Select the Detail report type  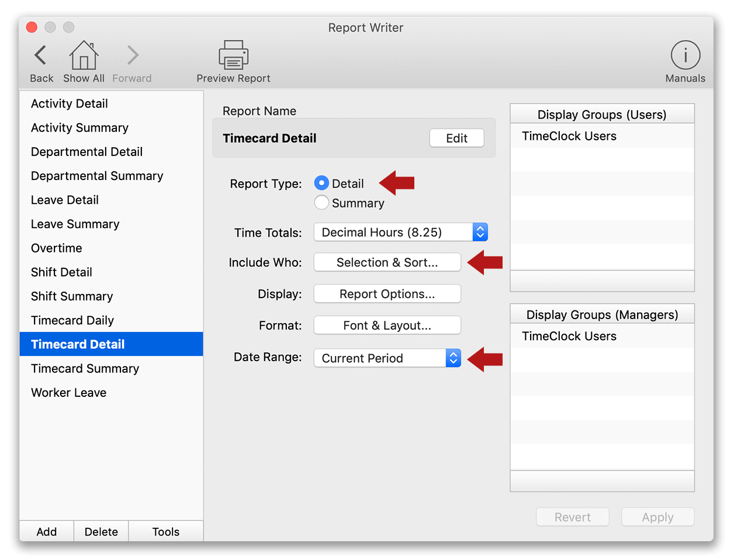point(322,183)
